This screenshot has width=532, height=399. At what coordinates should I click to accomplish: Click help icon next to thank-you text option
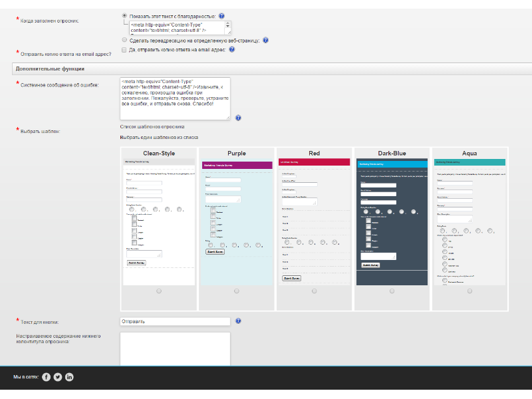(221, 16)
